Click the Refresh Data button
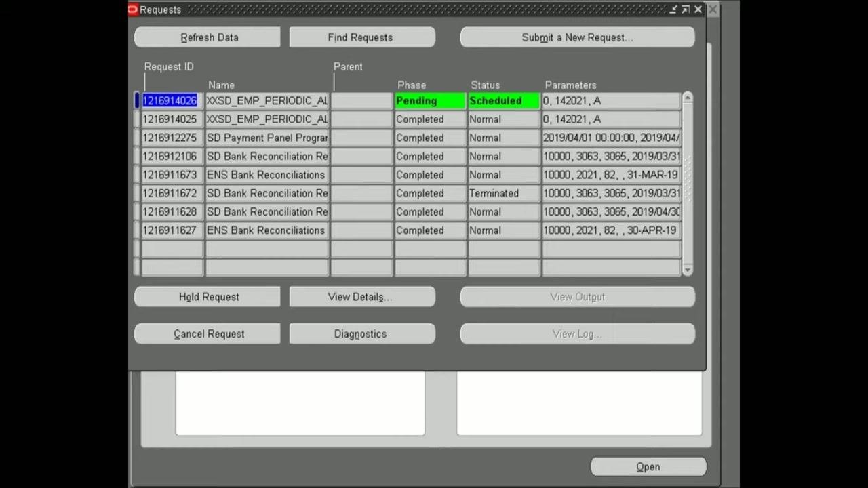This screenshot has height=488, width=868. coord(208,37)
